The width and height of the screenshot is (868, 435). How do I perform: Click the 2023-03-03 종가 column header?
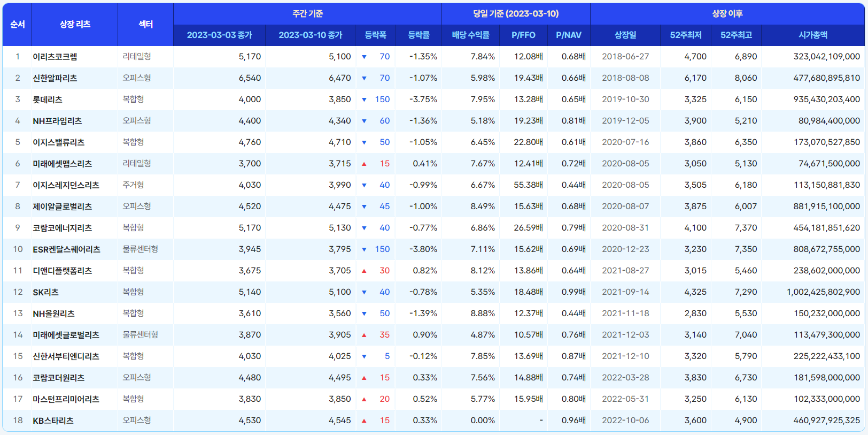(219, 35)
